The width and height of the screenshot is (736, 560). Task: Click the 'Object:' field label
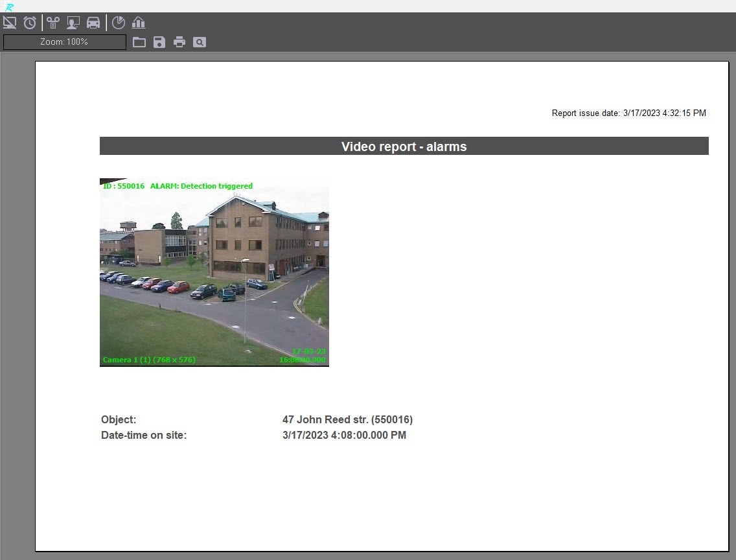click(x=119, y=419)
